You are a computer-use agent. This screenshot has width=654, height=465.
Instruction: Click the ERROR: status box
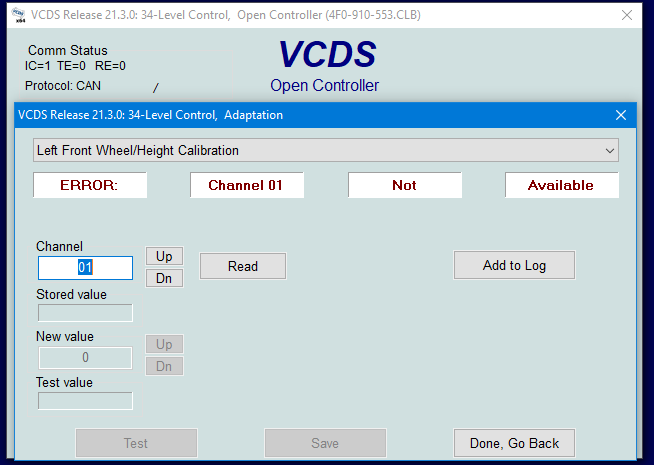90,185
